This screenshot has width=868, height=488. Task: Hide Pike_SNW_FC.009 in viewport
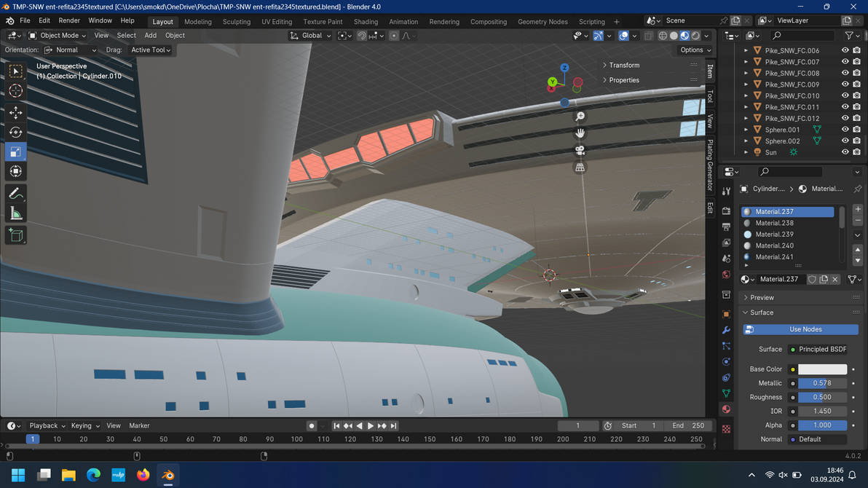(x=845, y=84)
